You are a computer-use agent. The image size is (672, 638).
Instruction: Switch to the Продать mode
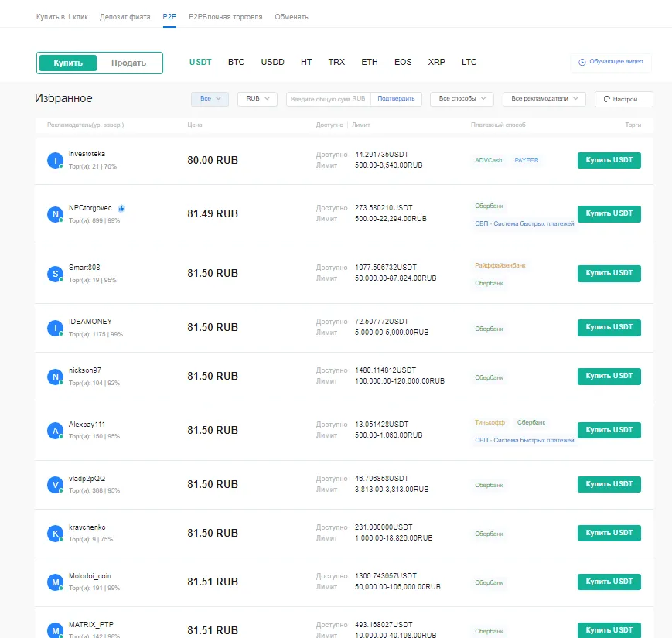(130, 63)
